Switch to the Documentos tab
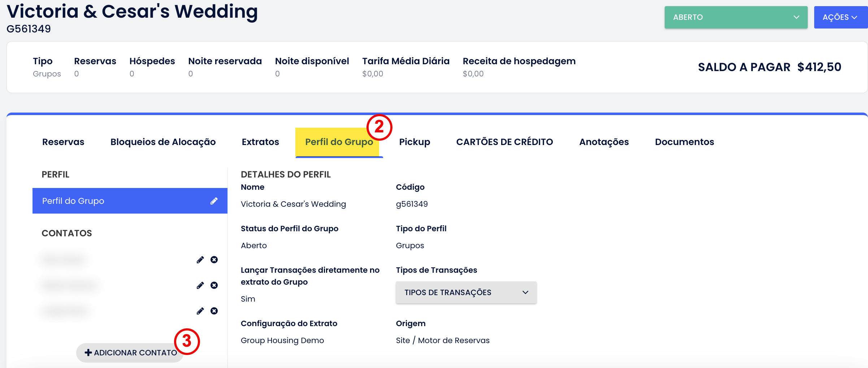 click(x=684, y=142)
